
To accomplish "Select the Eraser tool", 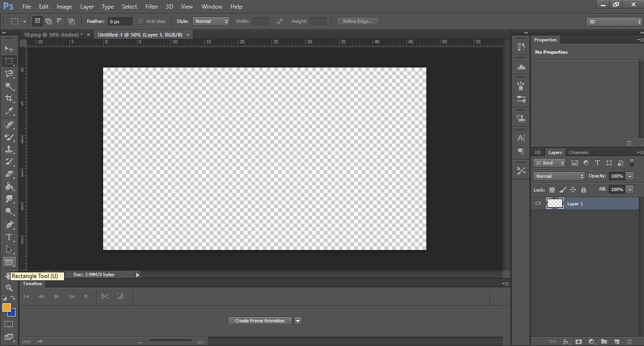I will 9,174.
